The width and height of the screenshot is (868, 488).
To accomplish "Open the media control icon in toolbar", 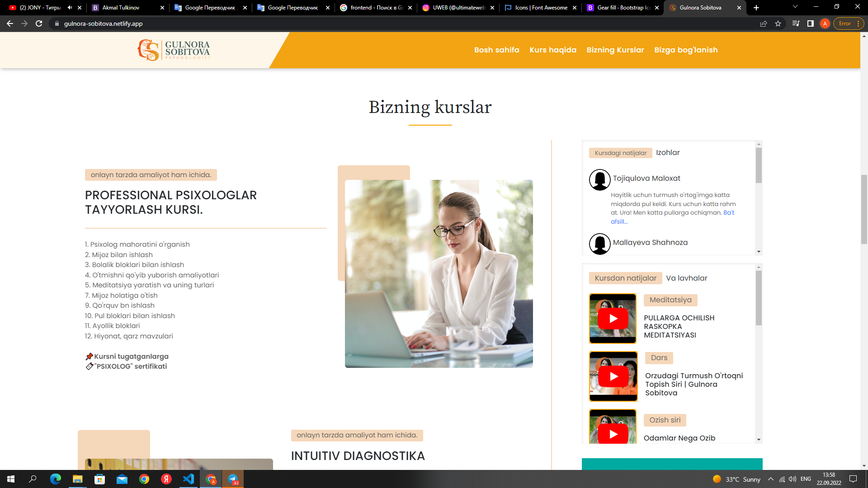I will (796, 23).
